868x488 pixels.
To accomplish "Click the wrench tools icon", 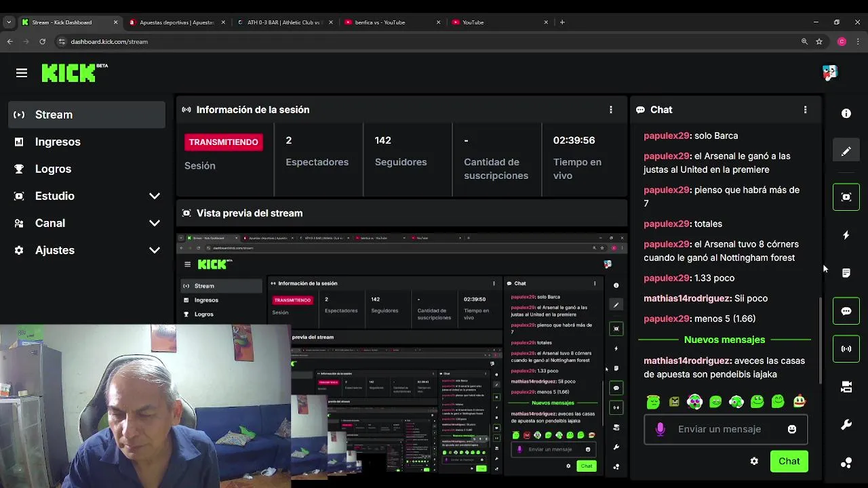I will [846, 425].
